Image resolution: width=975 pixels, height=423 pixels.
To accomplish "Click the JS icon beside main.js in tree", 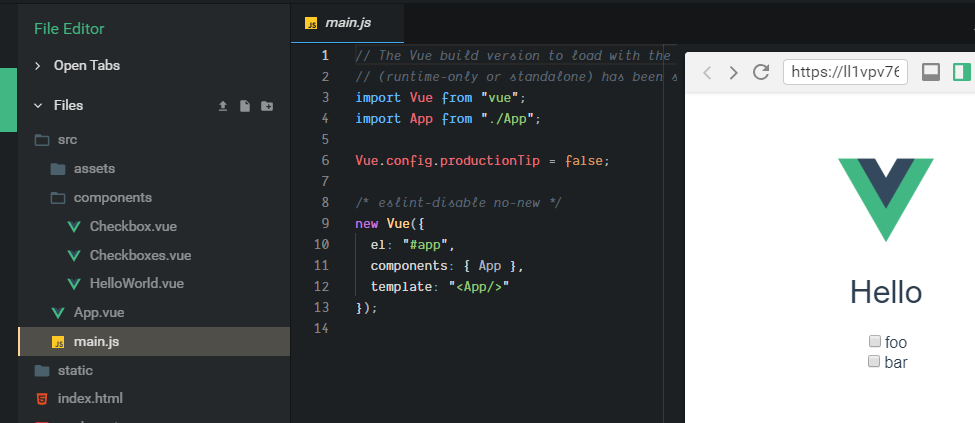I will click(58, 342).
